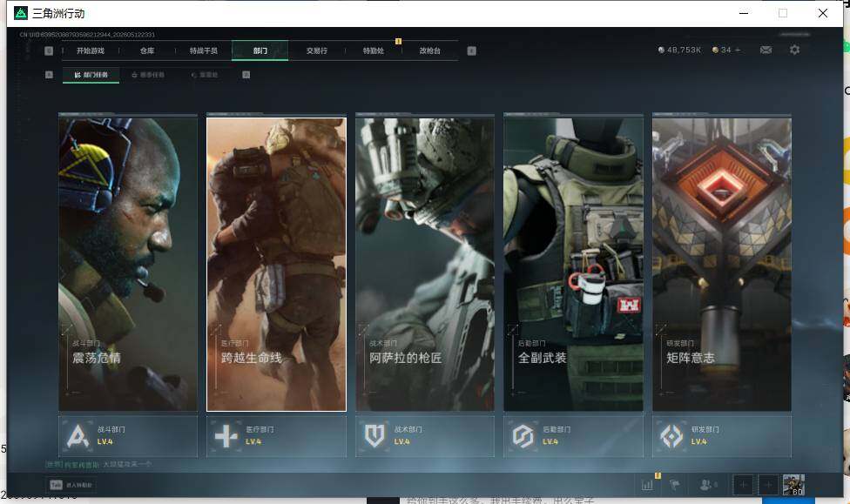Select the 部门 tab
Viewport: 850px width, 504px height.
tap(260, 50)
